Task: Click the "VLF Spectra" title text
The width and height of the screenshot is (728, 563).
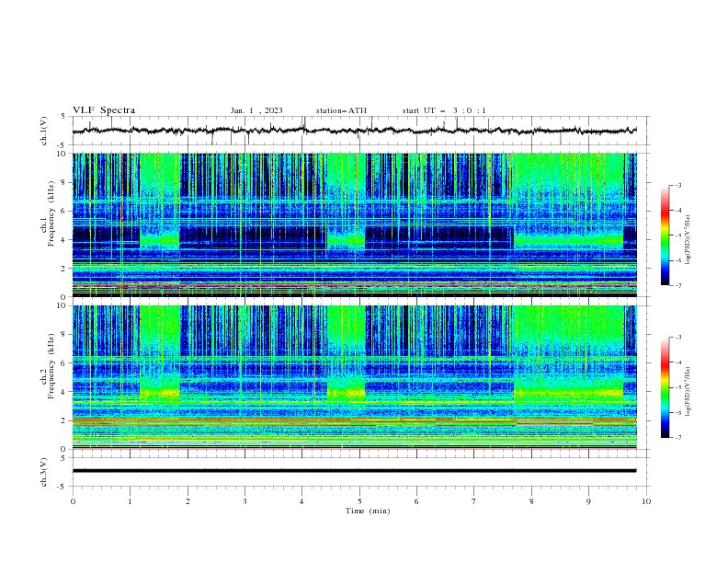Action: pos(104,110)
